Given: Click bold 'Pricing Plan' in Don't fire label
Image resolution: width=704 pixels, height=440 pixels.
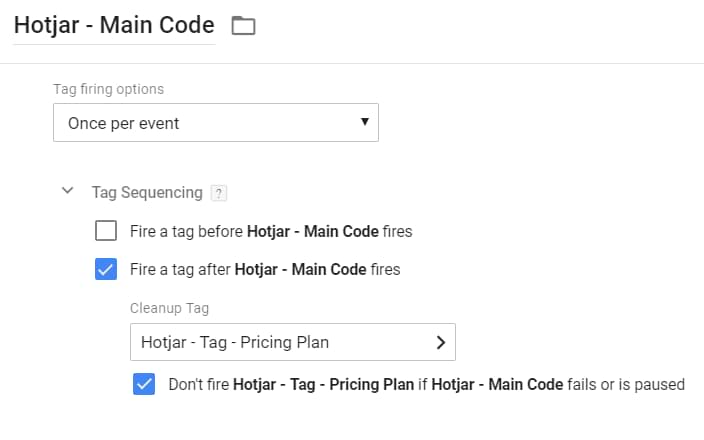Looking at the screenshot, I should pyautogui.click(x=372, y=384).
